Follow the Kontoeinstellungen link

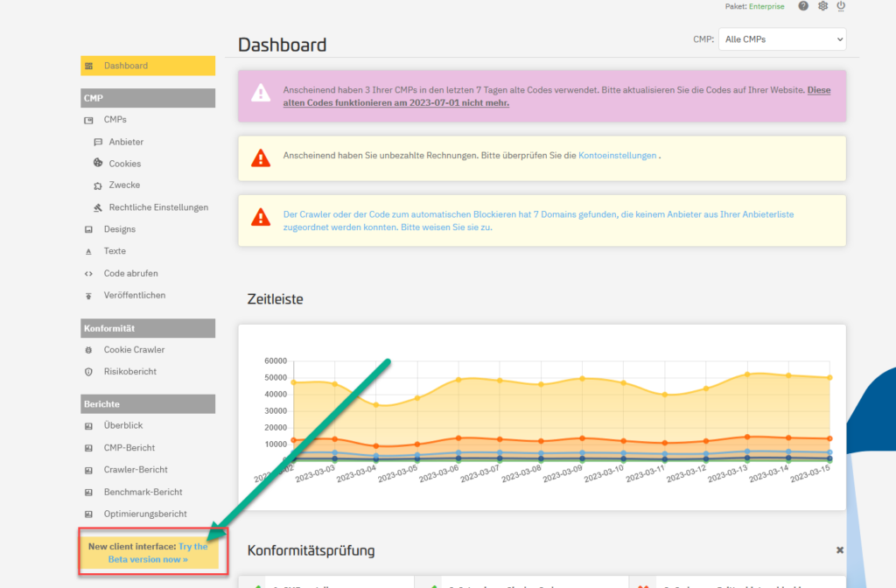(617, 156)
